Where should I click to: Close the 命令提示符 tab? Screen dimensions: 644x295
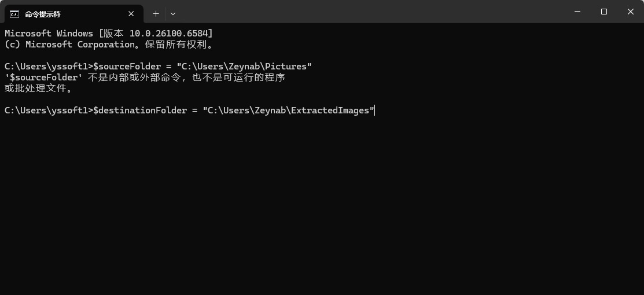[x=132, y=13]
